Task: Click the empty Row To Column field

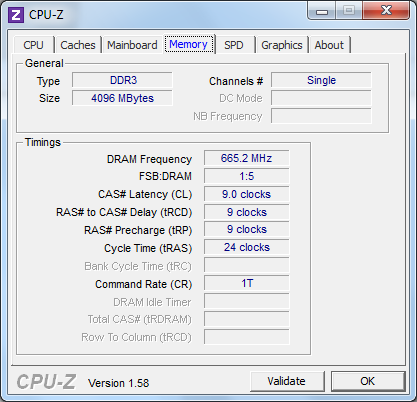Action: [247, 337]
